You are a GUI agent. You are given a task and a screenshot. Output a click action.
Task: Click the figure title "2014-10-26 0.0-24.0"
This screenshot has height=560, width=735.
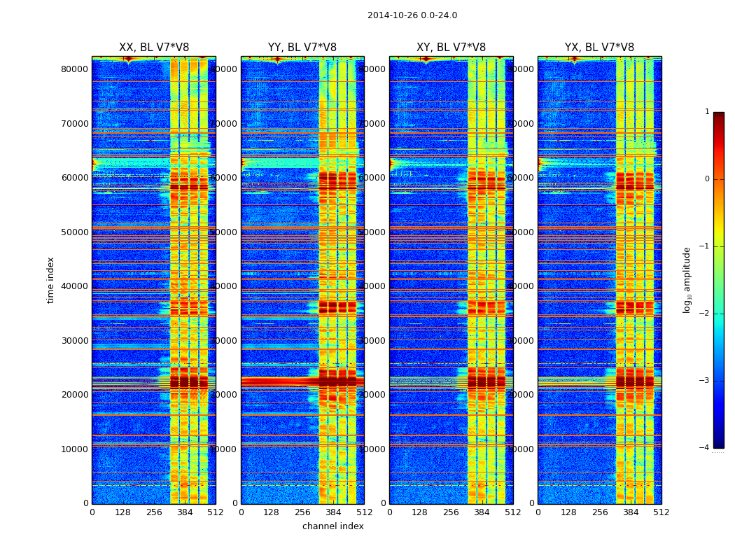(x=412, y=15)
